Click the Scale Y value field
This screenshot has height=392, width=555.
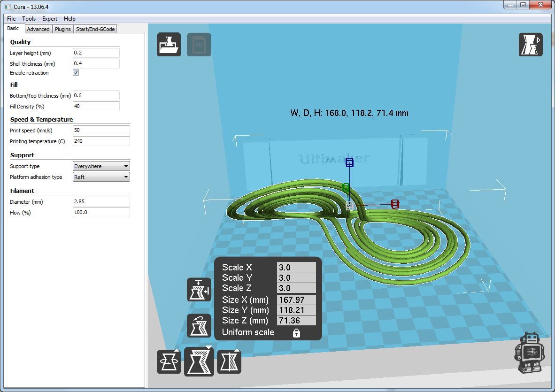click(x=296, y=277)
